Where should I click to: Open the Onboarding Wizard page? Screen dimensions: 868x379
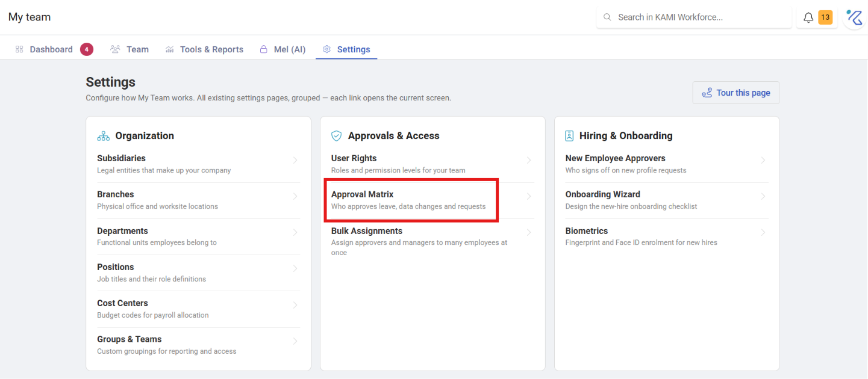pyautogui.click(x=667, y=200)
